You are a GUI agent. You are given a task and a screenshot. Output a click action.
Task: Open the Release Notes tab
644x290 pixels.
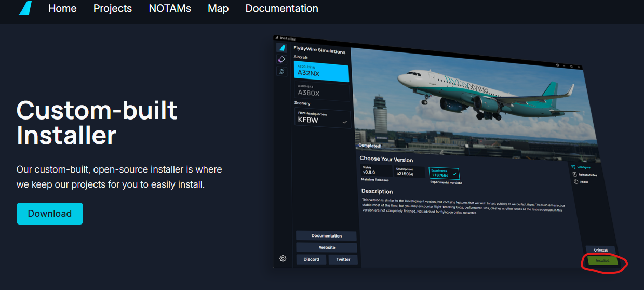coord(586,175)
